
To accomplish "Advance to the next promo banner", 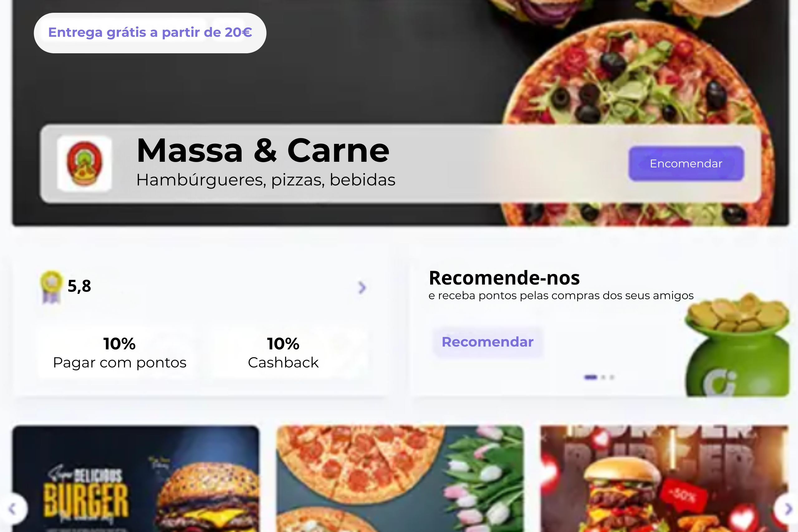I will (787, 509).
